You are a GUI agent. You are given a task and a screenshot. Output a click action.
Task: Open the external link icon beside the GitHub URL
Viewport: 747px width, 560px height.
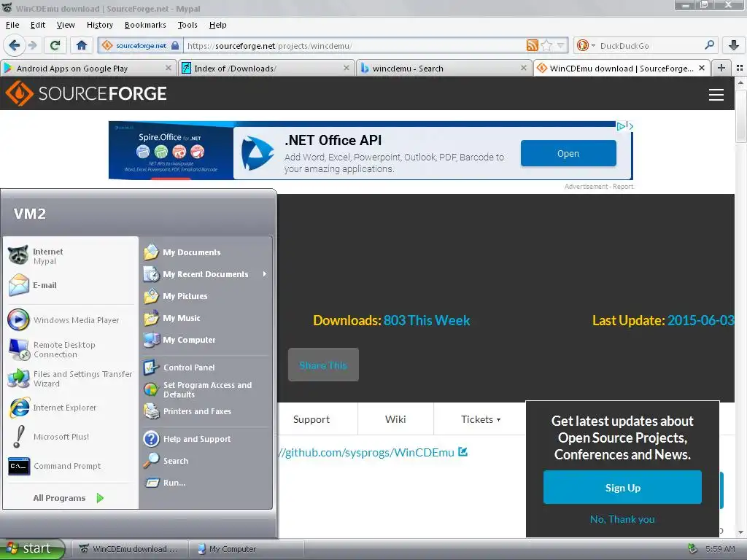pyautogui.click(x=462, y=452)
